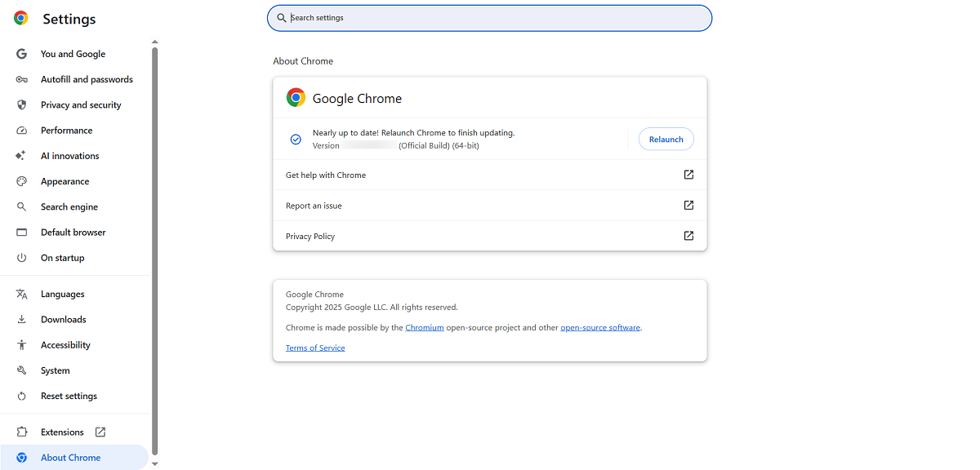The width and height of the screenshot is (980, 470).
Task: Open the Terms of Service link
Action: [x=315, y=348]
